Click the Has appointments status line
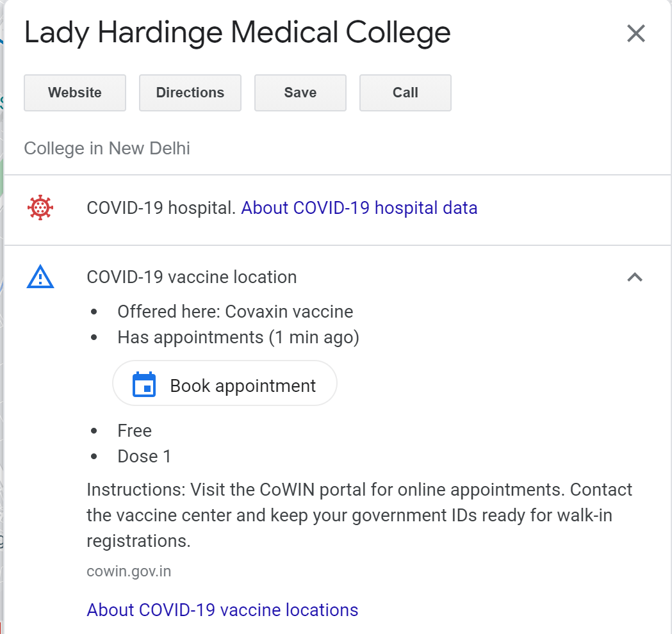The image size is (672, 634). [238, 337]
